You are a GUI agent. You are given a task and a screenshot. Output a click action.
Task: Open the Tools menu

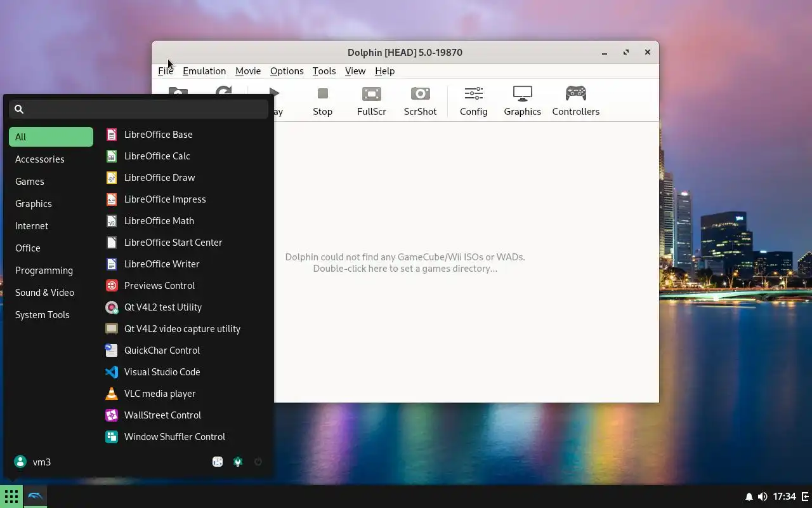coord(324,71)
